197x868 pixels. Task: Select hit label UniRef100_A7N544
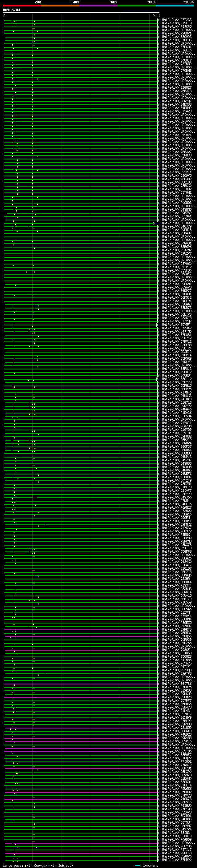(x=177, y=501)
